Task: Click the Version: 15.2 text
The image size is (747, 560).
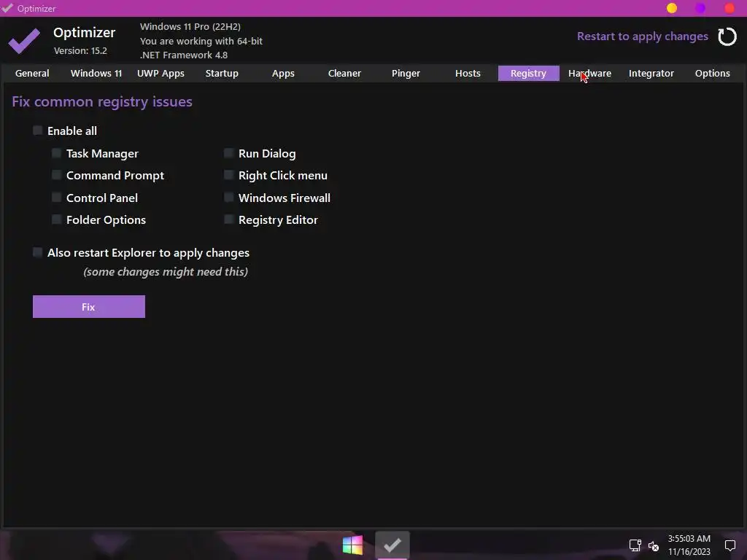Action: point(80,50)
